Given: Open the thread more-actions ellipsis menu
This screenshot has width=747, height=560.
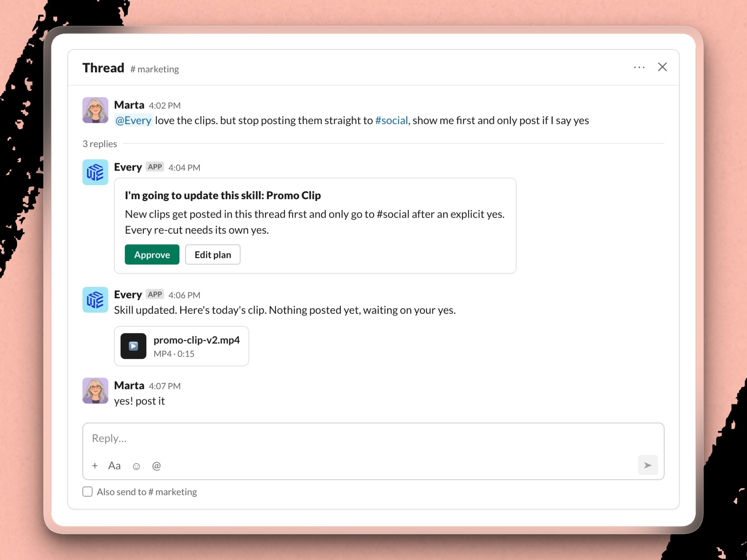Looking at the screenshot, I should tap(639, 67).
